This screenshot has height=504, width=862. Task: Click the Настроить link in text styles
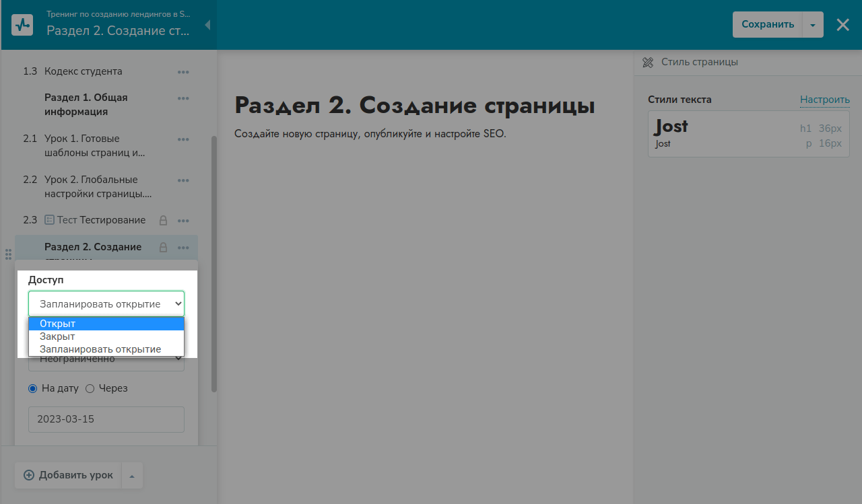pos(824,100)
